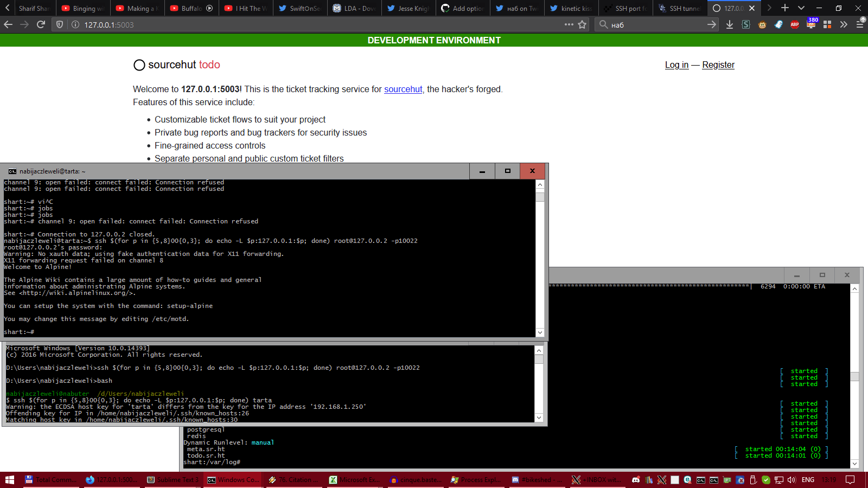Screen dimensions: 868x488
Task: Click the Greasemonkey monkey extension icon
Action: pyautogui.click(x=762, y=24)
